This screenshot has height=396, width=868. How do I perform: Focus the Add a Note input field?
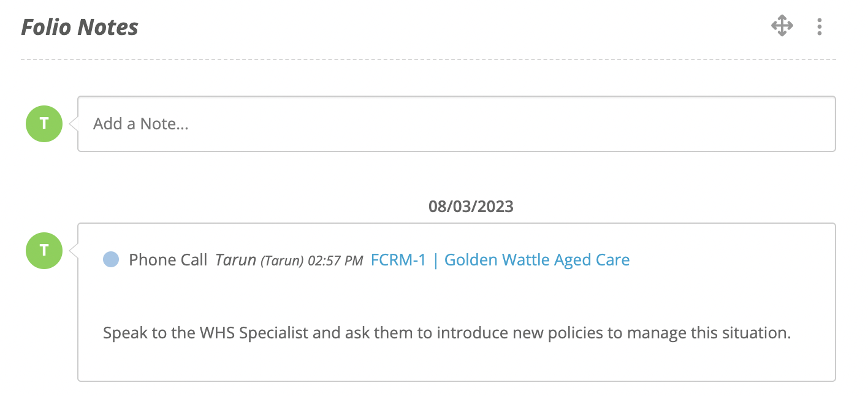(x=457, y=124)
